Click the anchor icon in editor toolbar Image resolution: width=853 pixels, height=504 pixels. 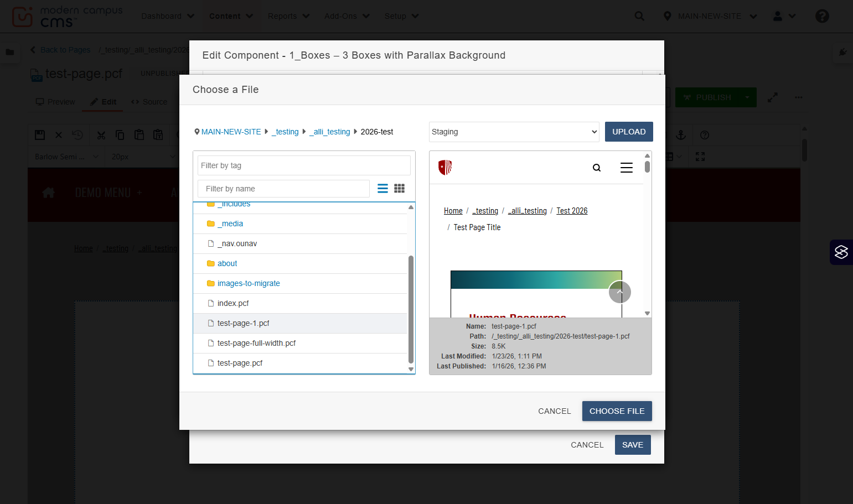[x=681, y=135]
